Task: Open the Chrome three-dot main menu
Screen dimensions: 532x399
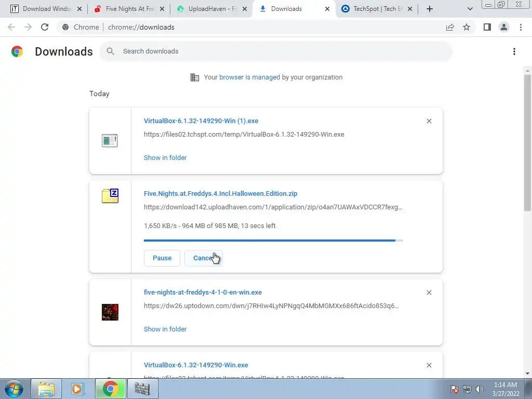Action: click(521, 27)
